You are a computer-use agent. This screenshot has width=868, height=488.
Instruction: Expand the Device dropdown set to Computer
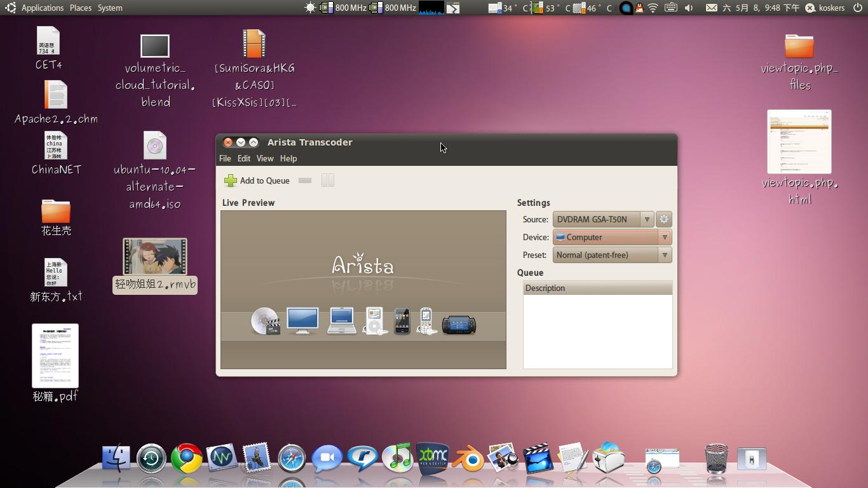tap(612, 237)
